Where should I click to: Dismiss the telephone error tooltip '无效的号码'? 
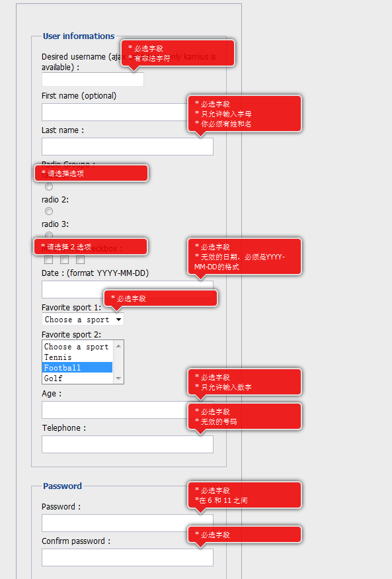(245, 416)
